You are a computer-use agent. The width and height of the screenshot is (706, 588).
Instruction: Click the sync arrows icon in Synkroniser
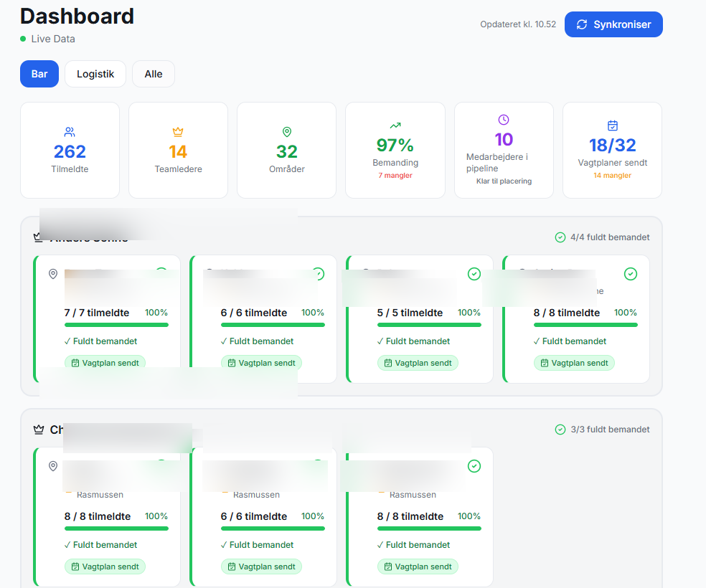[582, 24]
